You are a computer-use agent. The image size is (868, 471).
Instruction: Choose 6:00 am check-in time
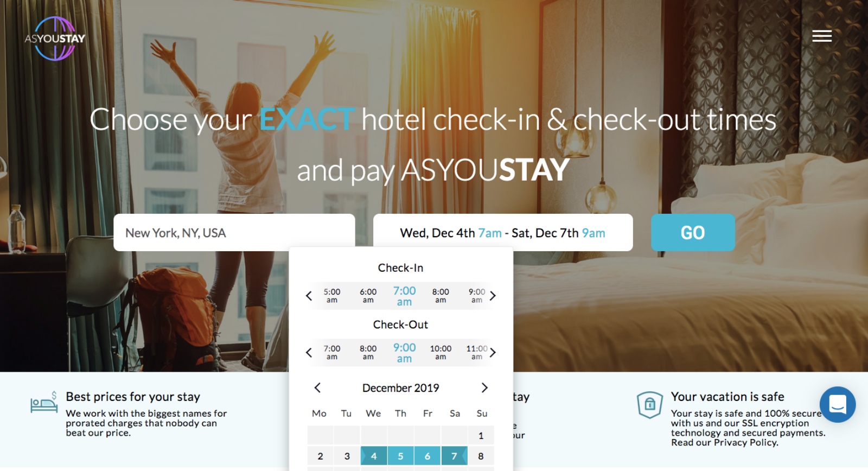368,296
